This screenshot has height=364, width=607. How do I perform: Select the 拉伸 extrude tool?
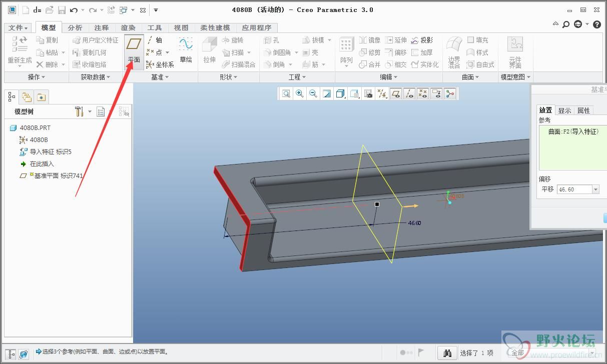tap(209, 50)
